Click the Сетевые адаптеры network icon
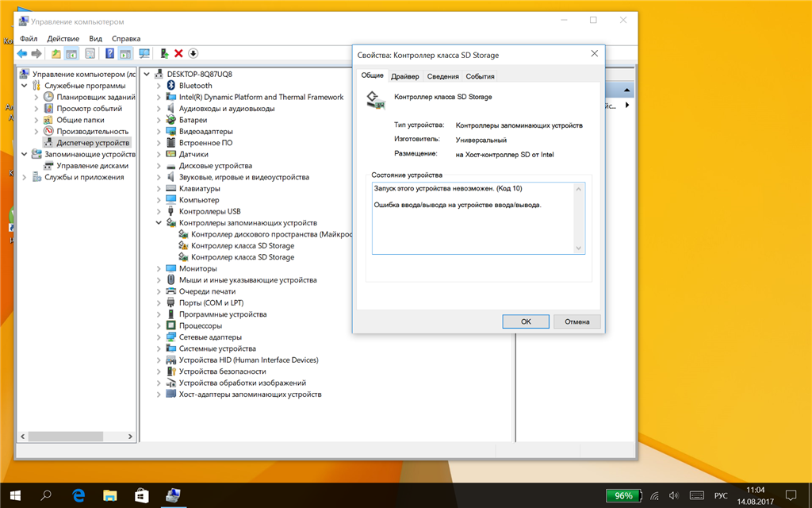The image size is (812, 508). (x=171, y=337)
